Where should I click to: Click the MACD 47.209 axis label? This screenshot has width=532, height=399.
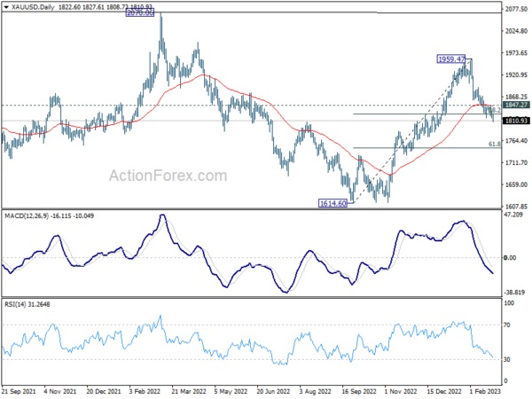[x=512, y=215]
